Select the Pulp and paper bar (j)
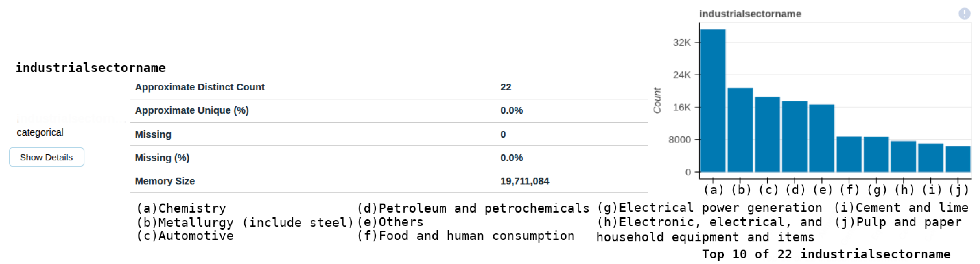The height and width of the screenshot is (264, 980). (x=957, y=159)
